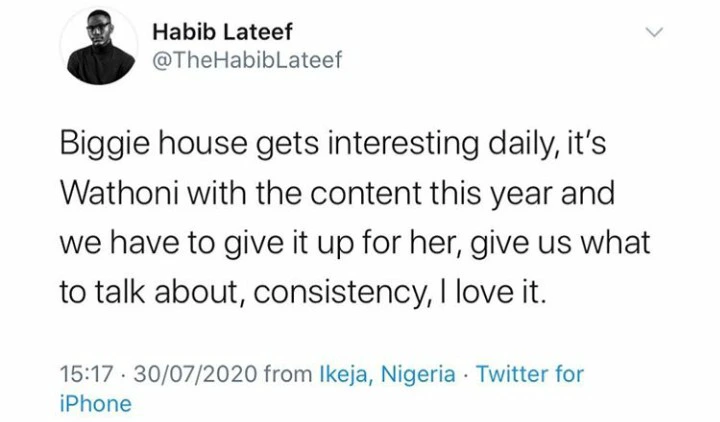Click the phrase 'to talk about' in tweet
The width and height of the screenshot is (720, 422).
pos(151,293)
